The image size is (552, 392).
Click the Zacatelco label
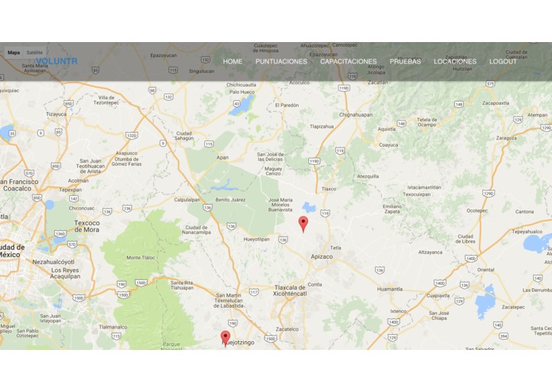pyautogui.click(x=288, y=329)
